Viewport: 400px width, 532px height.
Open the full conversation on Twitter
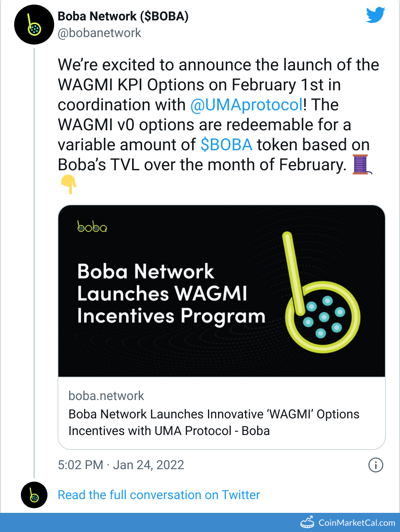coord(158,495)
